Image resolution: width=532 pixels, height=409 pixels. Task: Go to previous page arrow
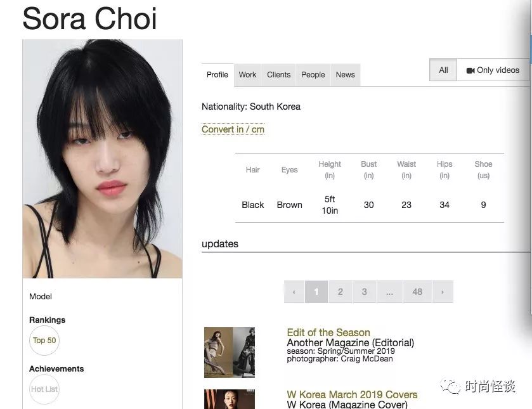[x=294, y=292]
